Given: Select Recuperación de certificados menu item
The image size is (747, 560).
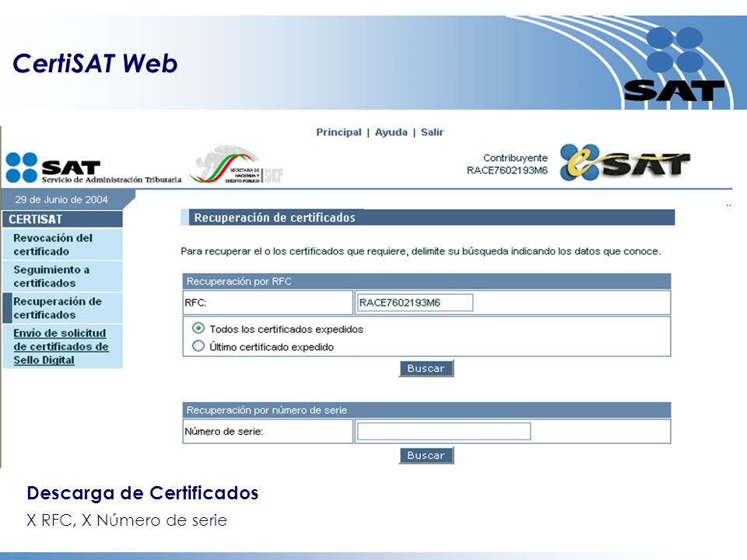Looking at the screenshot, I should tap(62, 308).
